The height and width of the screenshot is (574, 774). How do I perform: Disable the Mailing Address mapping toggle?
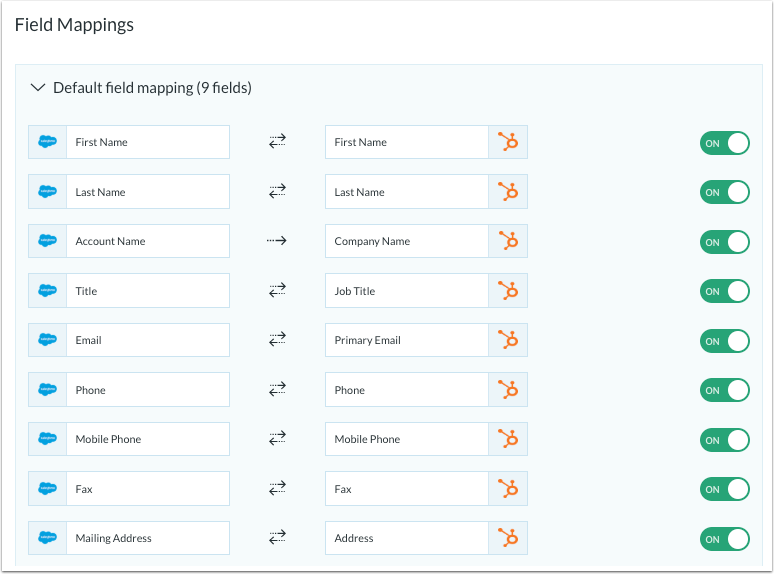[725, 539]
